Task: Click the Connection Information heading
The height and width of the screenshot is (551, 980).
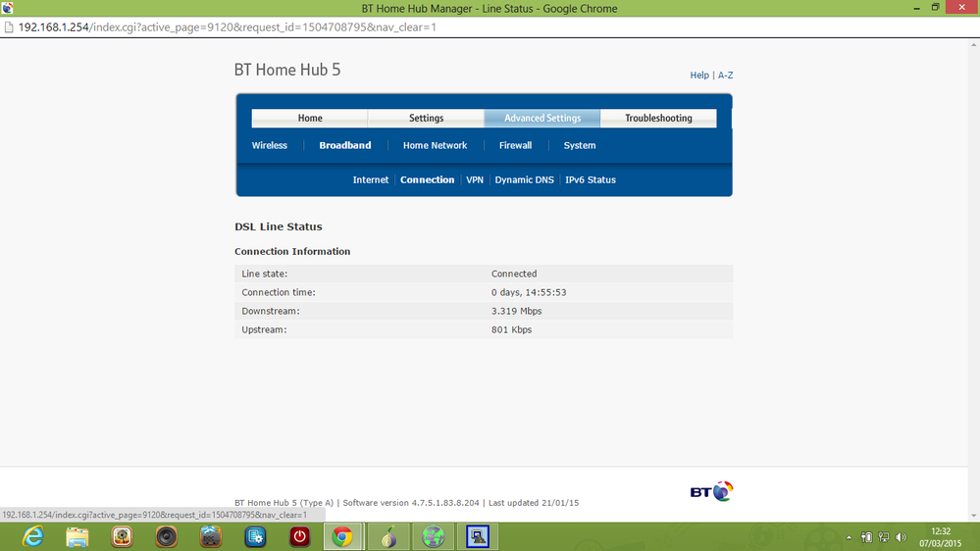Action: click(x=292, y=251)
